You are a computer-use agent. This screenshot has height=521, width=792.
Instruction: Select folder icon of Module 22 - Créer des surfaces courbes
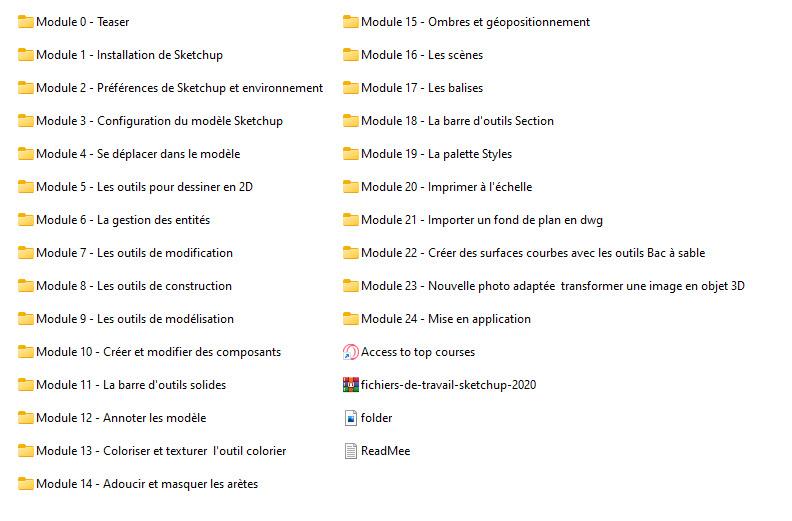(x=351, y=253)
